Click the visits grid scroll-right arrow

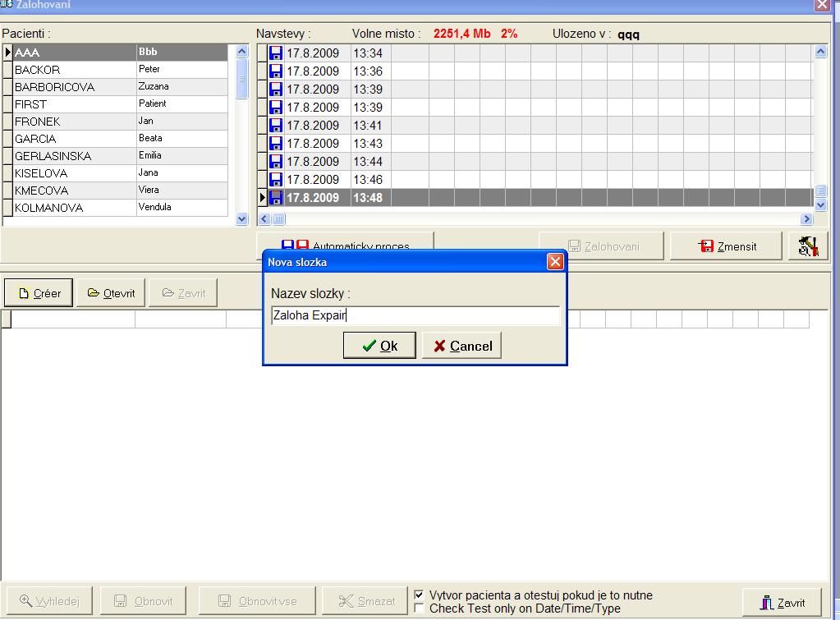(x=807, y=218)
